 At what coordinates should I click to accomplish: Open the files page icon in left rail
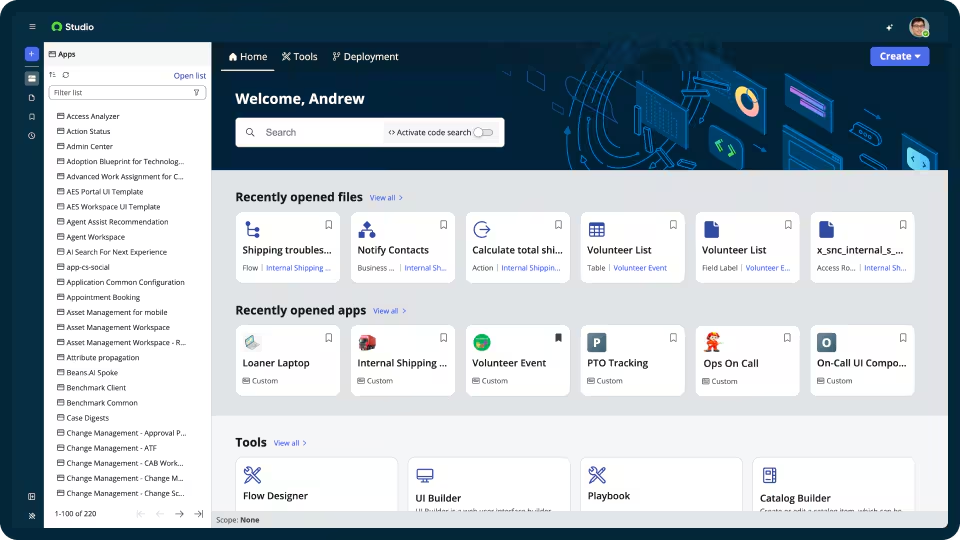[x=32, y=97]
